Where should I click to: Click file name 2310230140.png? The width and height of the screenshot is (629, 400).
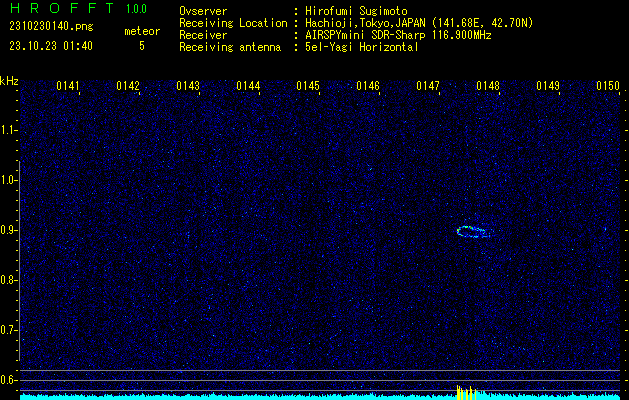click(x=51, y=26)
